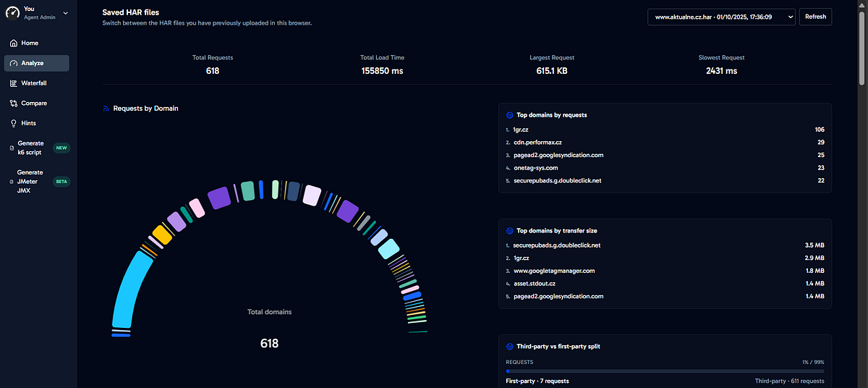The height and width of the screenshot is (388, 868).
Task: Click the Saved HAR files heading
Action: tap(131, 12)
